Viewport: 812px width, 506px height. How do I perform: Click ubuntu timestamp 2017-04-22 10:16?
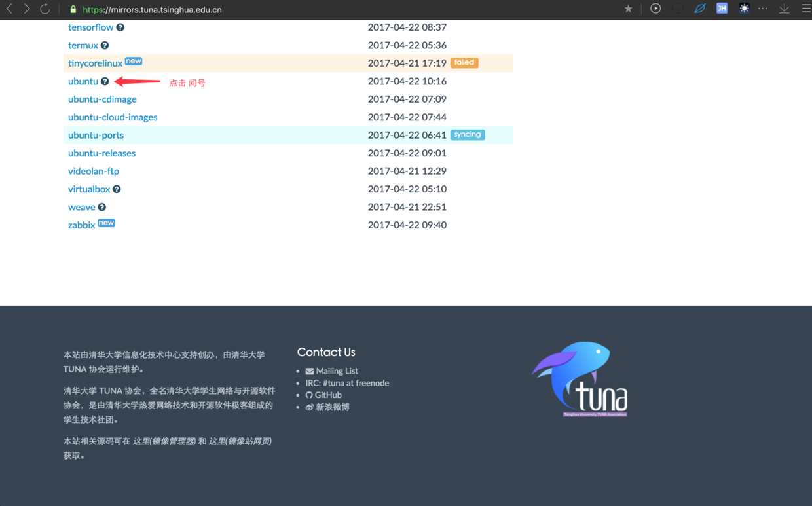coord(407,81)
